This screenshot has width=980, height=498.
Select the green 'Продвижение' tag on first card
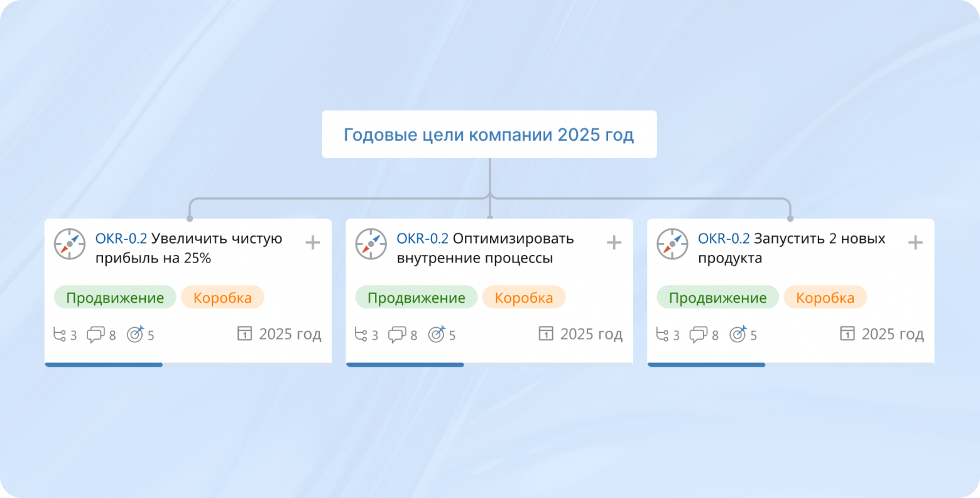click(114, 297)
